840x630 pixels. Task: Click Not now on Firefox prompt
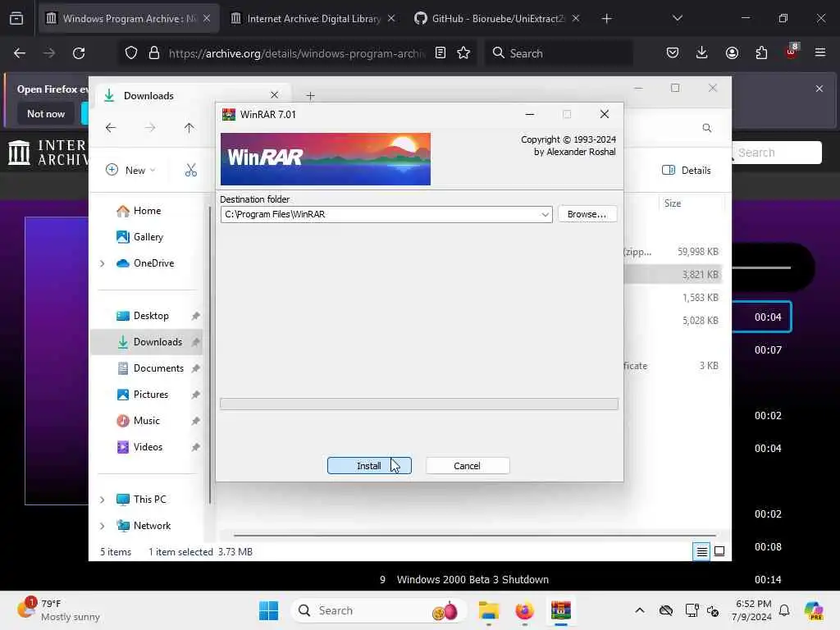click(46, 113)
